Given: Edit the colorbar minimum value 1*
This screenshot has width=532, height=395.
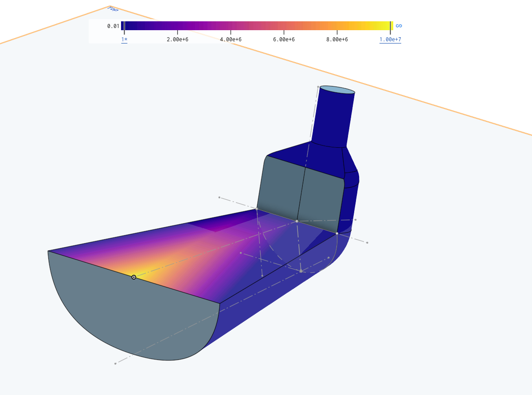Looking at the screenshot, I should click(x=125, y=40).
